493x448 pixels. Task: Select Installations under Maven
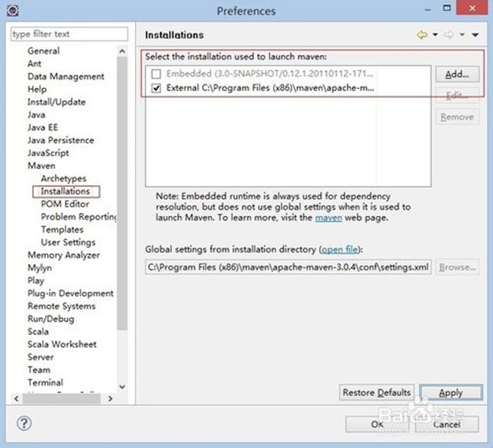(65, 191)
